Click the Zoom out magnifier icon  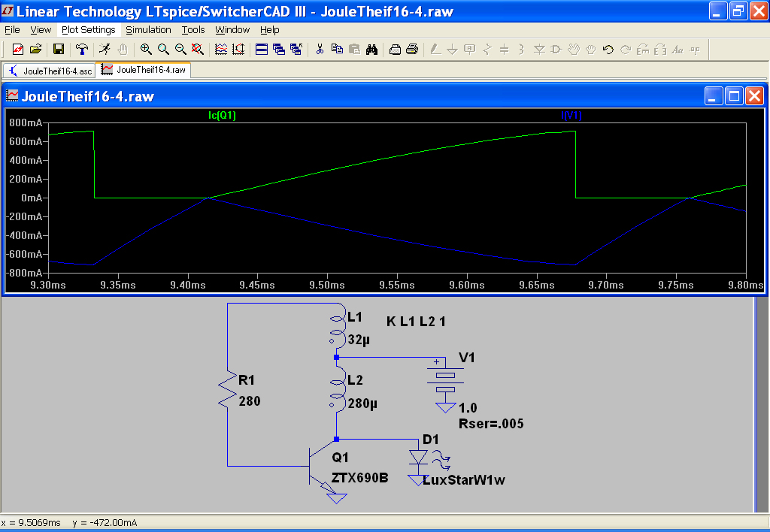point(180,50)
